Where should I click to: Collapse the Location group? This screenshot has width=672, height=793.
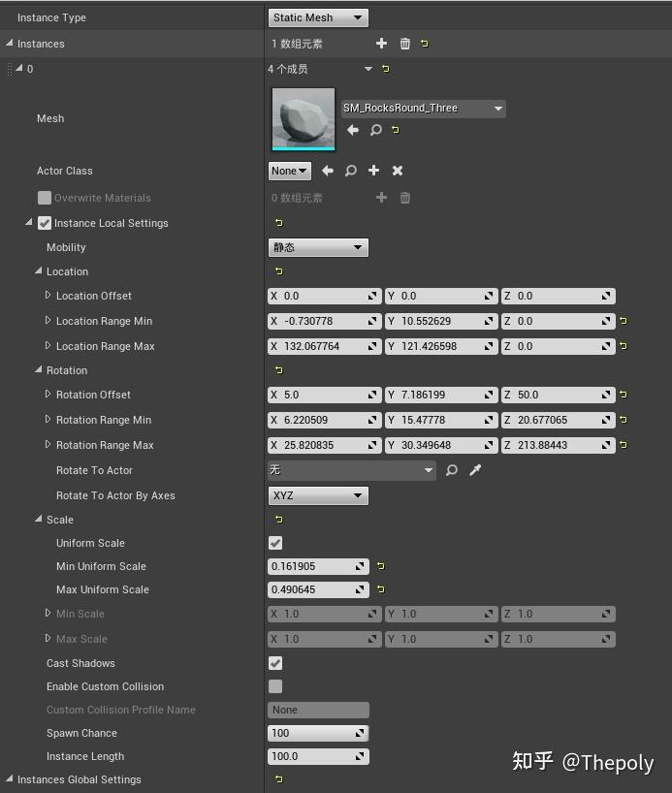(x=39, y=271)
